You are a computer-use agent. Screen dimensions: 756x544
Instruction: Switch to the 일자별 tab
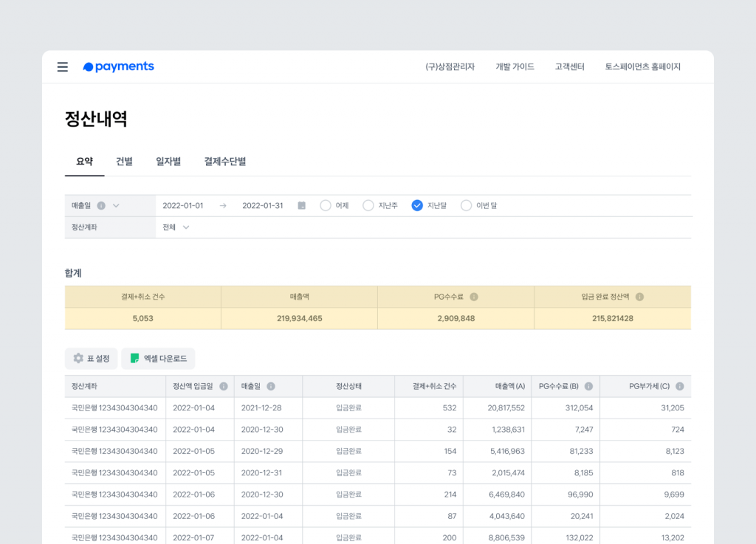(x=168, y=162)
